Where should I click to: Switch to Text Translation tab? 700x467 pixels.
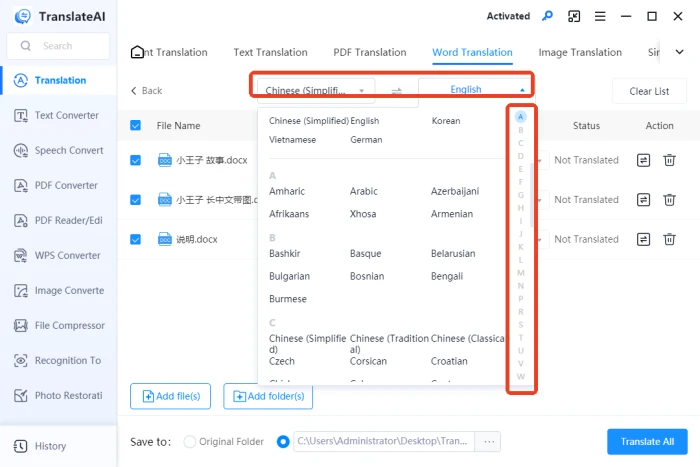pyautogui.click(x=271, y=52)
